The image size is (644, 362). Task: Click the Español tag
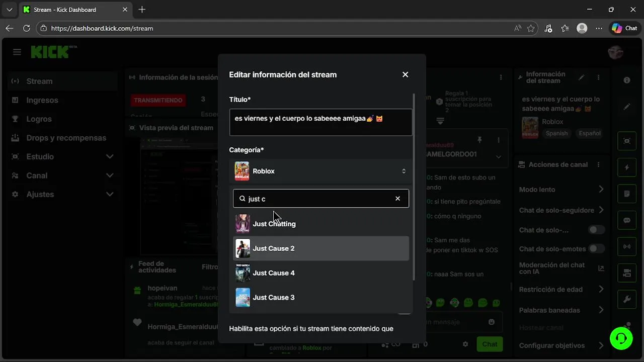click(x=589, y=134)
